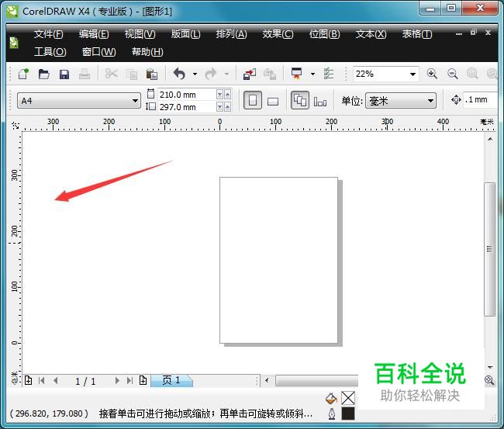Open the 位图(B) menu
Viewport: 504px width, 429px height.
point(325,34)
